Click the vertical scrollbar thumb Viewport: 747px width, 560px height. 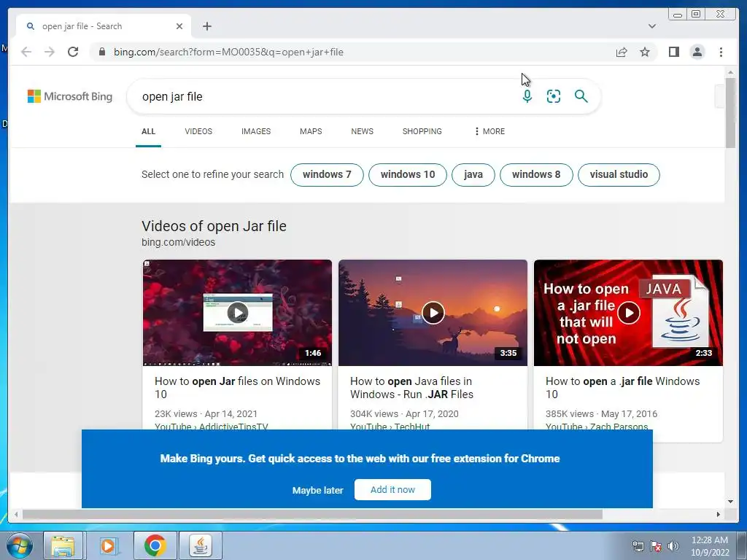tap(731, 112)
